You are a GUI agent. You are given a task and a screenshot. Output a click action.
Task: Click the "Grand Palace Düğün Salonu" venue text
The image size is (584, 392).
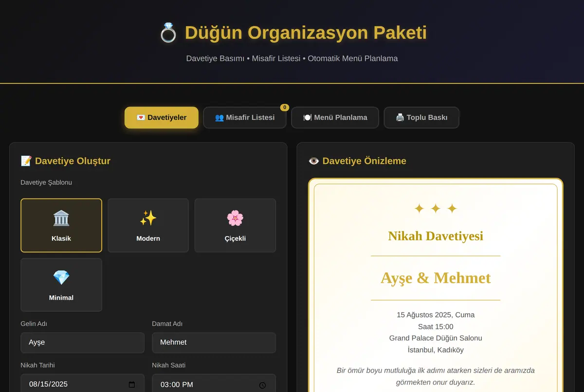pos(436,338)
